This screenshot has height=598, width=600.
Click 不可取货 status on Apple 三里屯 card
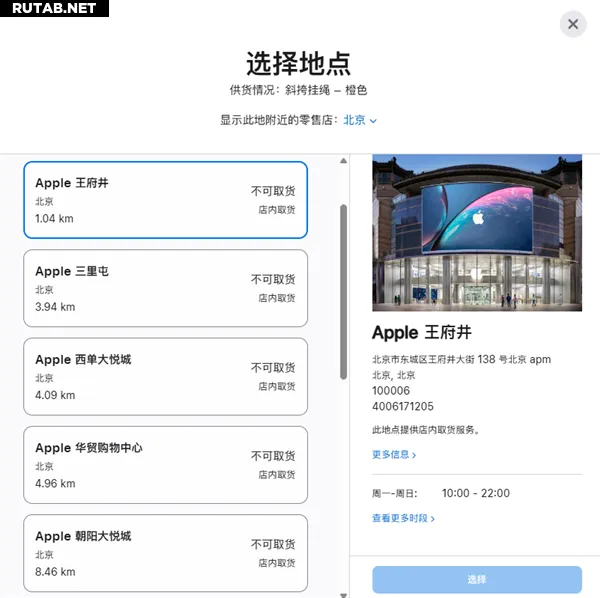273,279
